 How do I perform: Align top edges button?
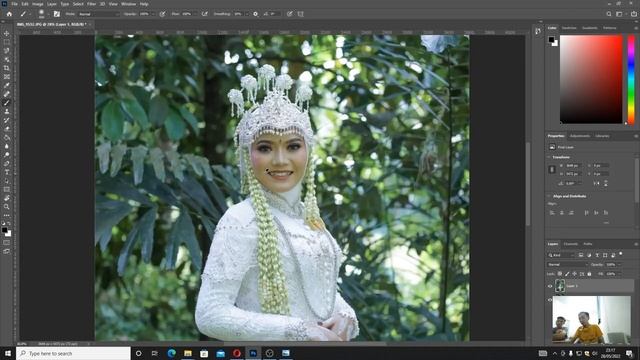coord(587,213)
